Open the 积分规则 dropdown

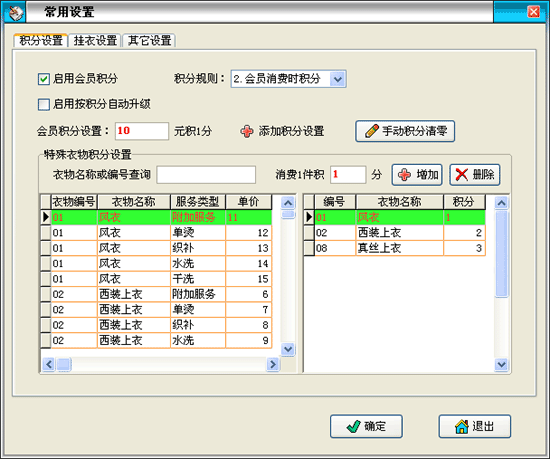pos(338,79)
